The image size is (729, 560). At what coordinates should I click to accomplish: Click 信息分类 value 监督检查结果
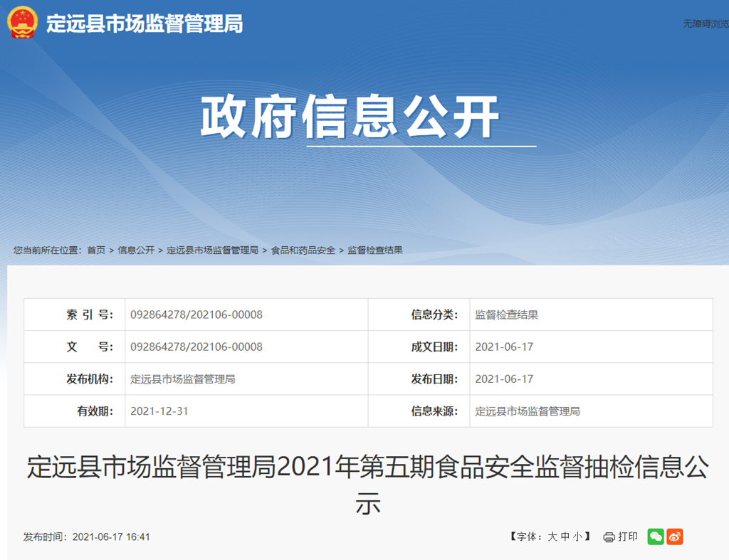(x=506, y=315)
